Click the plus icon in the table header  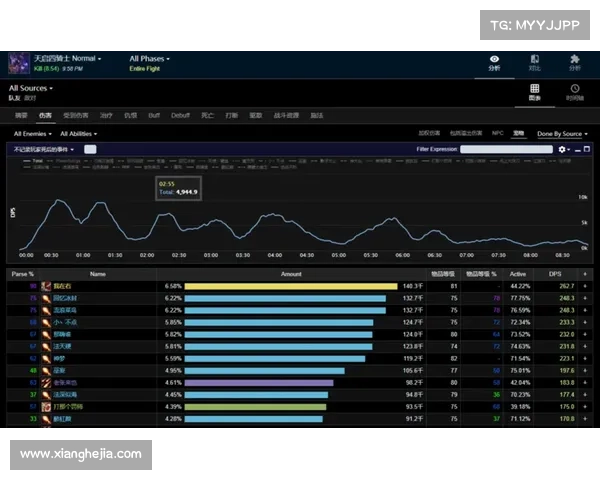click(x=585, y=274)
